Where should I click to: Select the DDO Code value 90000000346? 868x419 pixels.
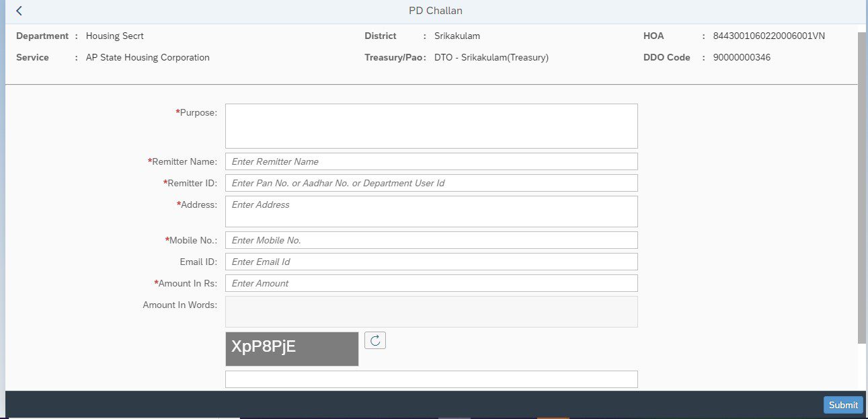pyautogui.click(x=742, y=57)
